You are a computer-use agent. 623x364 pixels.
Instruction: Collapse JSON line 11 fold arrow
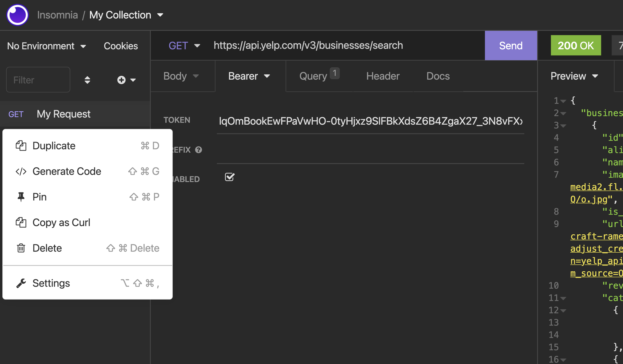(x=563, y=299)
